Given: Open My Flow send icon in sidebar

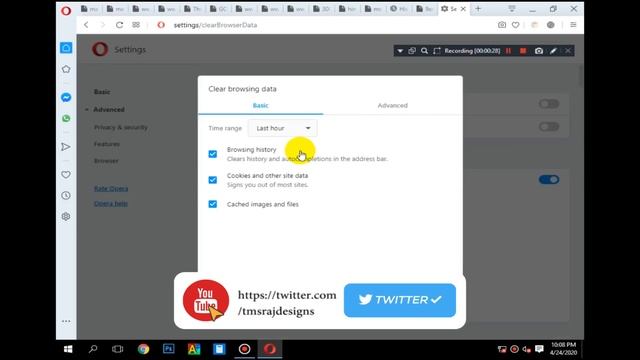Looking at the screenshot, I should (x=66, y=147).
